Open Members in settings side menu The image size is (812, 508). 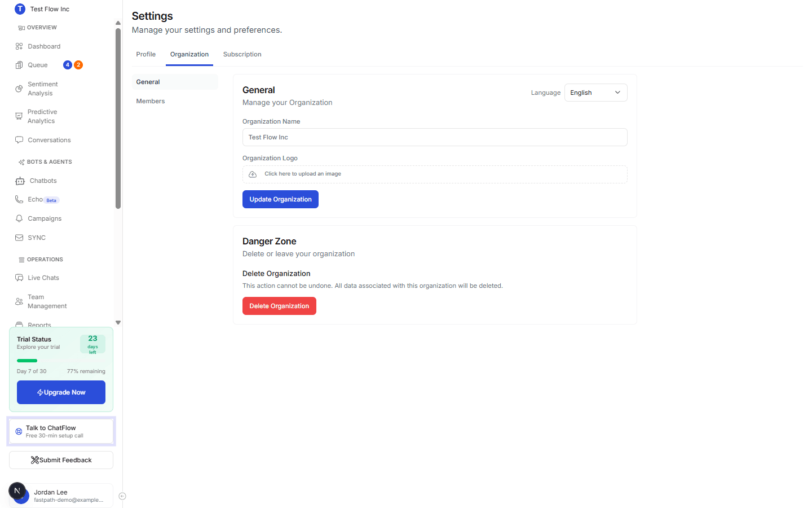pyautogui.click(x=175, y=101)
